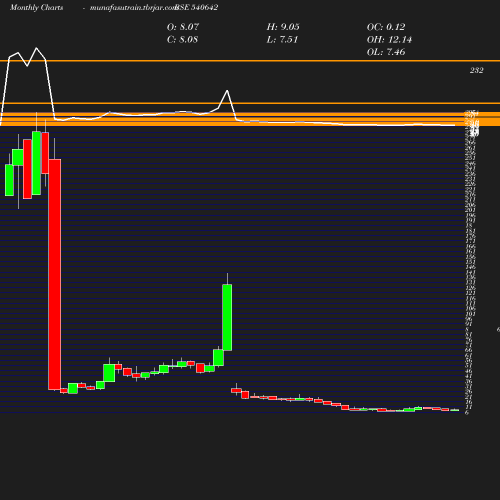
Task: Click the OH: 12.14 reading
Action: [389, 40]
